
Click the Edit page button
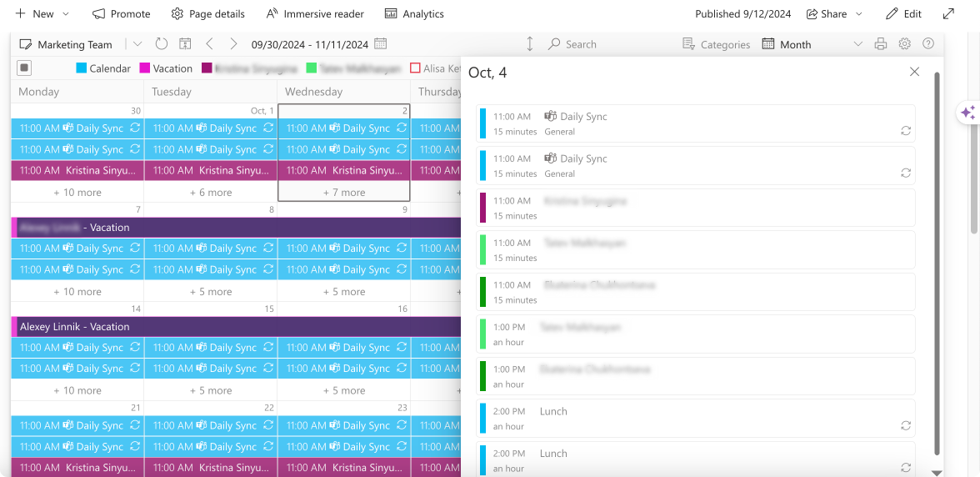click(903, 13)
